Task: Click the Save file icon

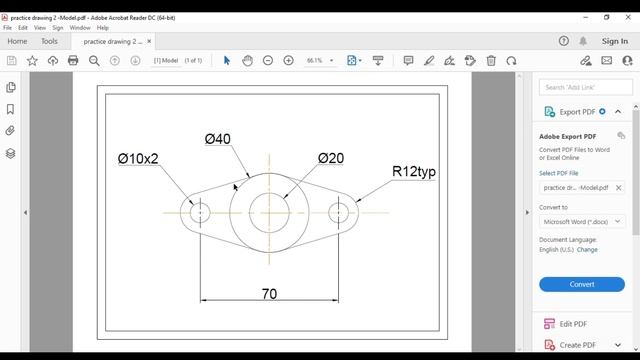Action: coord(11,61)
